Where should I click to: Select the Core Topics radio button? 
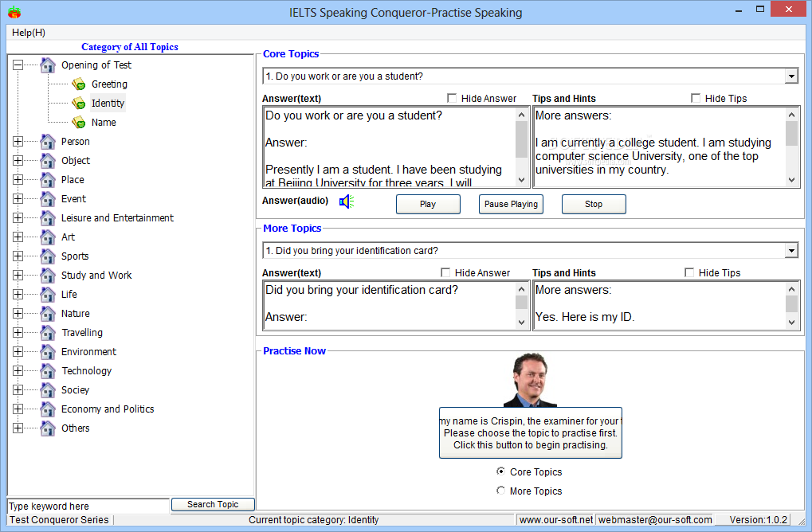point(500,471)
